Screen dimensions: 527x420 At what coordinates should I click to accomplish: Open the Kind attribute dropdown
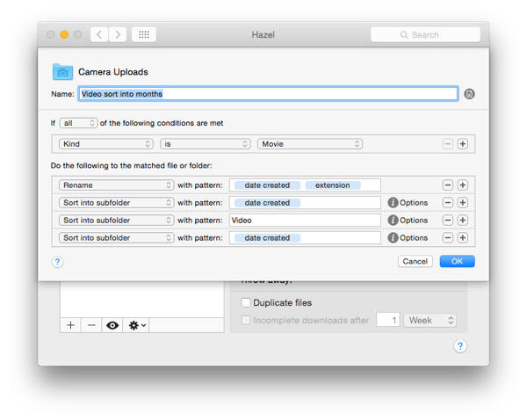(106, 144)
